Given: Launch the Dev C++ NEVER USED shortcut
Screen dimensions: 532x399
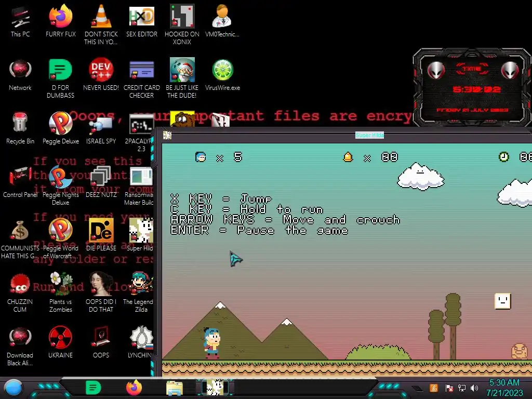Looking at the screenshot, I should pyautogui.click(x=101, y=75).
